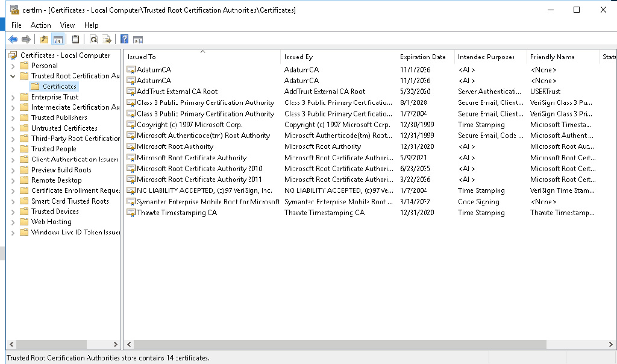Select the AddTrust External CA Root certificate
This screenshot has width=617, height=364.
[177, 92]
